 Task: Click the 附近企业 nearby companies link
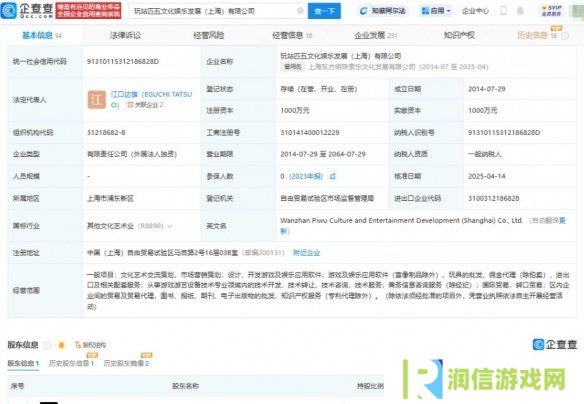pyautogui.click(x=307, y=253)
